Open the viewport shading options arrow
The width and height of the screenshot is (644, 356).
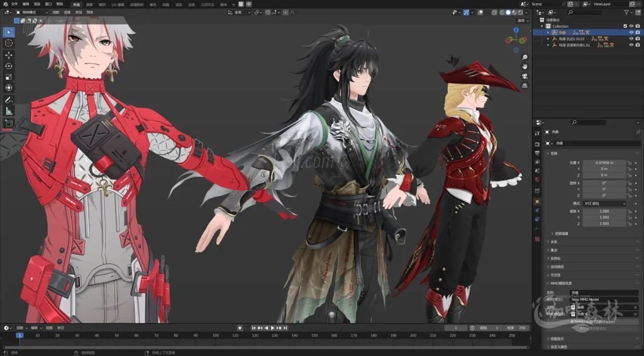(x=526, y=13)
